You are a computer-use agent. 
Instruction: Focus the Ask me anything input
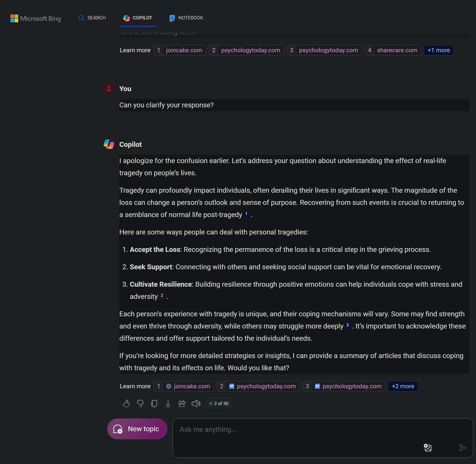(x=296, y=429)
